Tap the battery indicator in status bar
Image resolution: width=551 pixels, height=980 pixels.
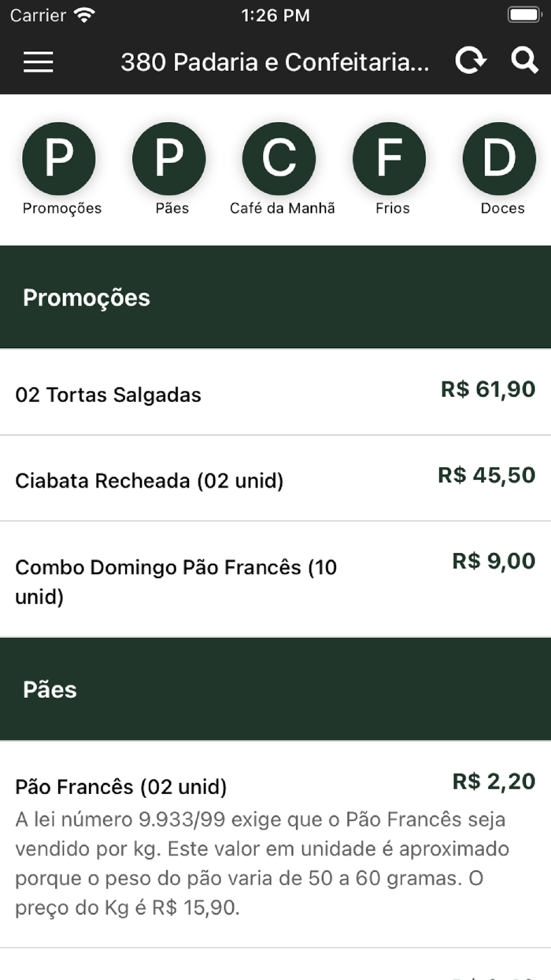click(523, 13)
